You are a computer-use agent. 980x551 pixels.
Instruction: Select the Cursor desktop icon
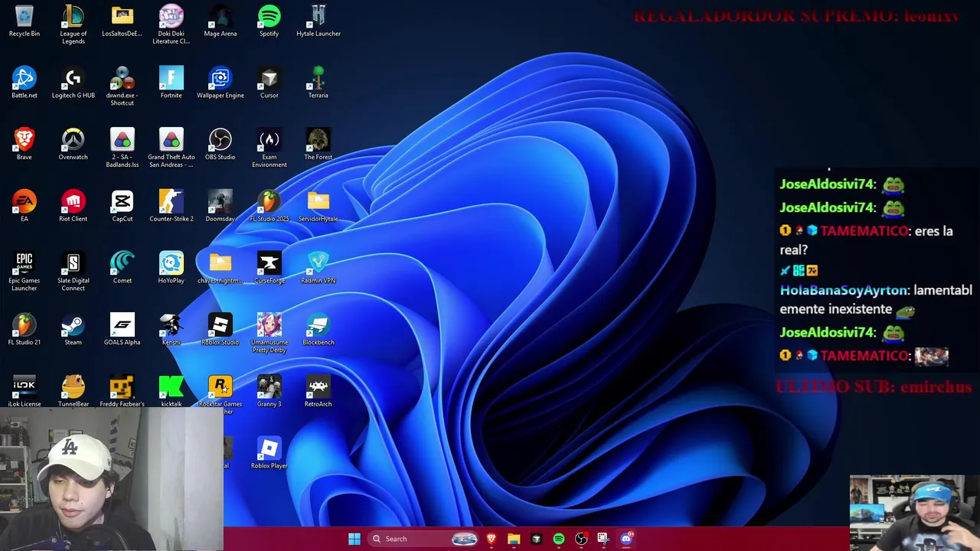tap(269, 83)
